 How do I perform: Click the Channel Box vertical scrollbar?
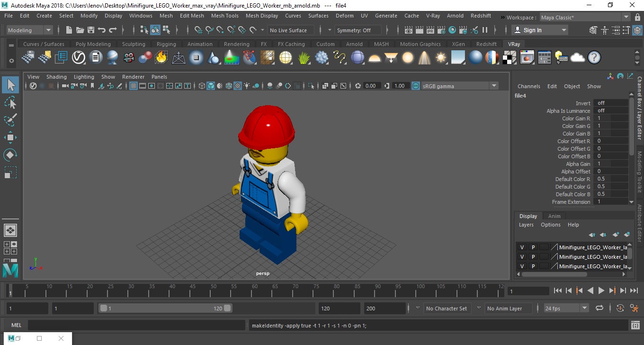click(x=631, y=126)
